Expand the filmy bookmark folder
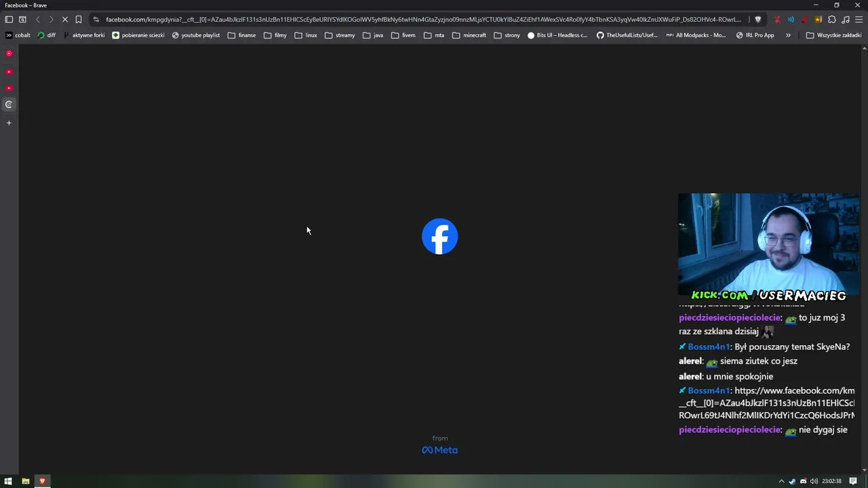 click(275, 35)
